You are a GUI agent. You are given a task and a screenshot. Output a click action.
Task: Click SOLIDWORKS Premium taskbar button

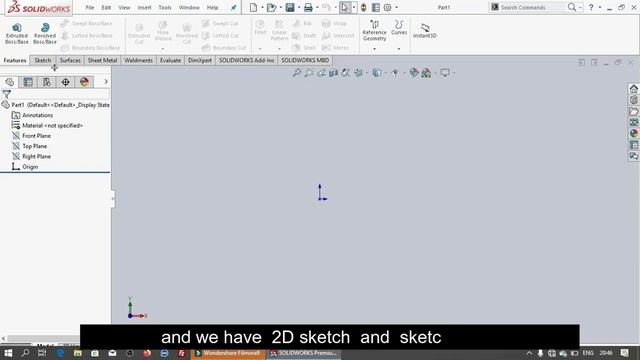[304, 353]
